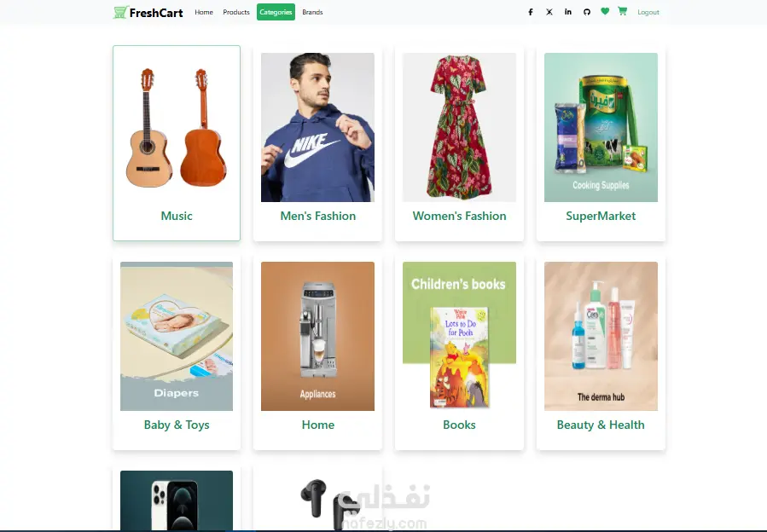This screenshot has height=532, width=767.
Task: Click the FreshCart shopping cart logo
Action: [148, 12]
